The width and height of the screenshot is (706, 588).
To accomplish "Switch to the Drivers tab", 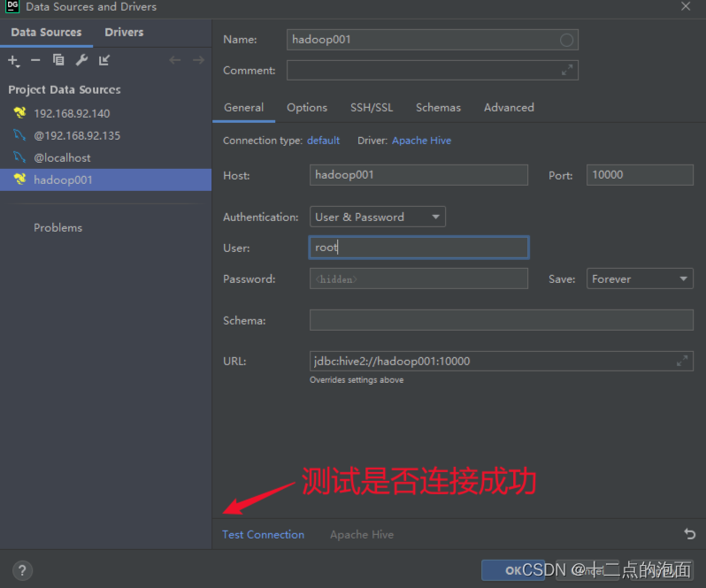I will pos(124,33).
